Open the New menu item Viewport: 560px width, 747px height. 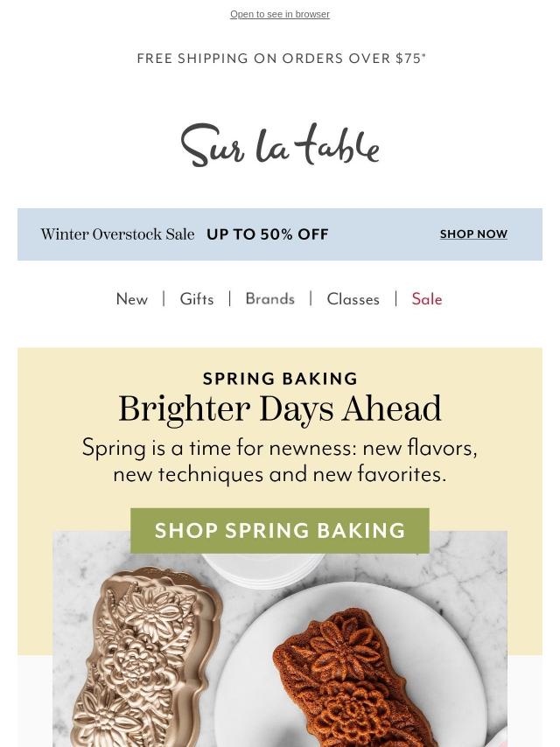click(x=132, y=299)
